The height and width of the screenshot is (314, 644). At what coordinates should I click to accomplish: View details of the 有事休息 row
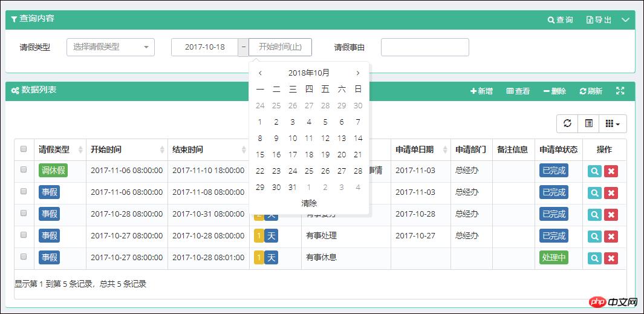coord(594,258)
